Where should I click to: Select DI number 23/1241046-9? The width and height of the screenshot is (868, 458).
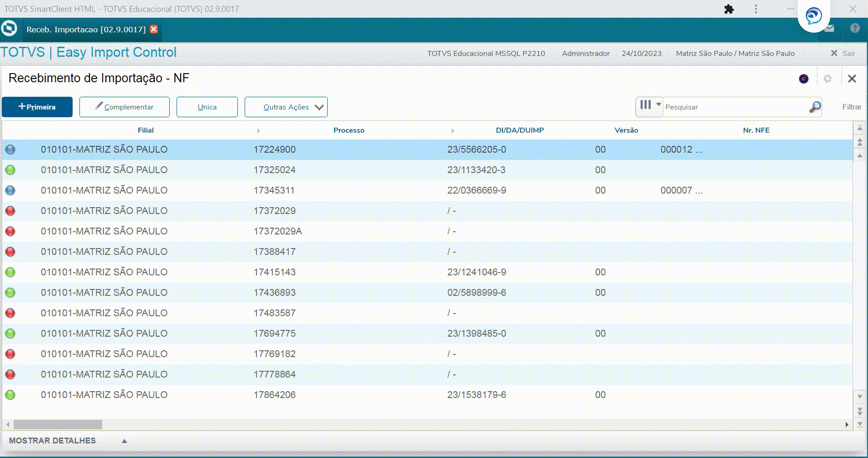click(476, 272)
